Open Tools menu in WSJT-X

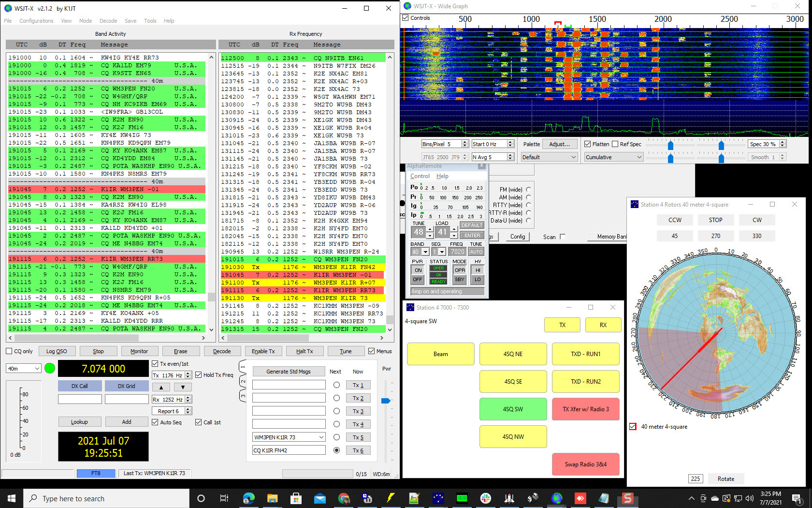coord(150,21)
